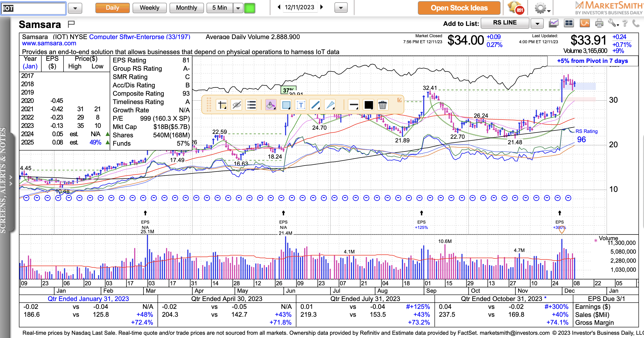Toggle the green streaming status indicator
Viewport: 644px width, 338px height.
pos(249,8)
